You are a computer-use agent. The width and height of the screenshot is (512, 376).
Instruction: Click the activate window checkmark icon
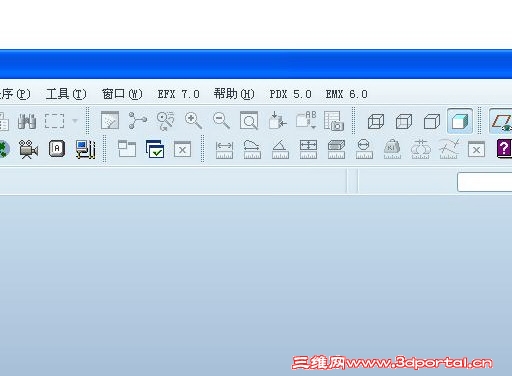click(x=155, y=149)
